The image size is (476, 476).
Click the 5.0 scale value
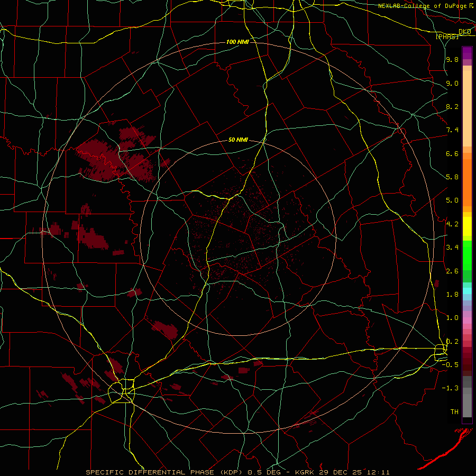click(452, 200)
